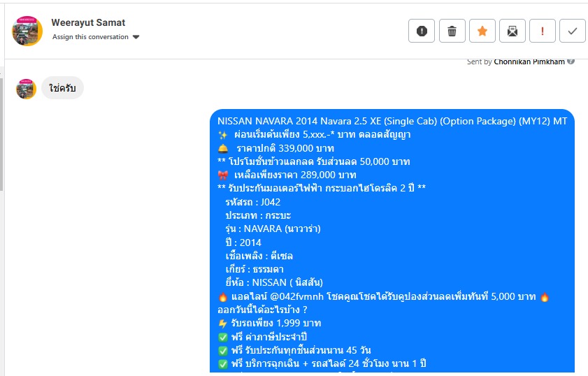
Task: Open Assign this conversation dropdown
Action: 96,37
